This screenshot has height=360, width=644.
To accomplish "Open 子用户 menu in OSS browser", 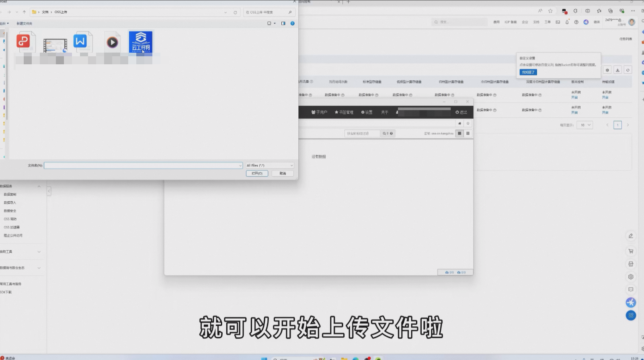I will click(x=319, y=112).
